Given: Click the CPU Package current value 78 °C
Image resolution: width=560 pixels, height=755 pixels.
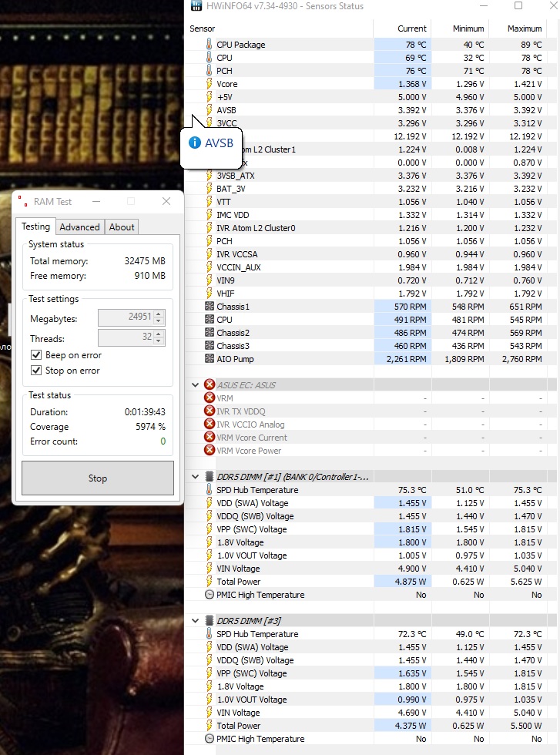Looking at the screenshot, I should pos(416,45).
